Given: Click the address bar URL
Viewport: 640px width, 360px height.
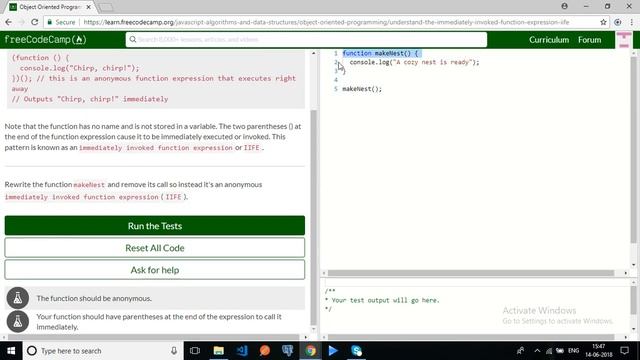Looking at the screenshot, I should click(x=326, y=22).
